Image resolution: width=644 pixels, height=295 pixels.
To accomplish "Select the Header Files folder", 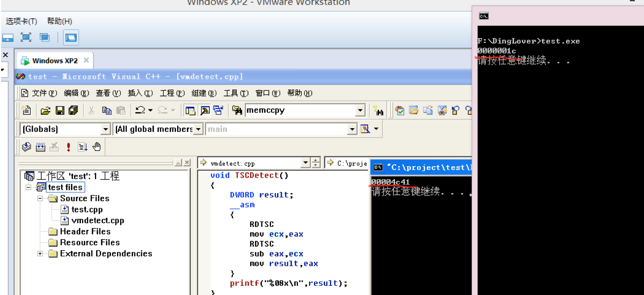I will coord(85,231).
